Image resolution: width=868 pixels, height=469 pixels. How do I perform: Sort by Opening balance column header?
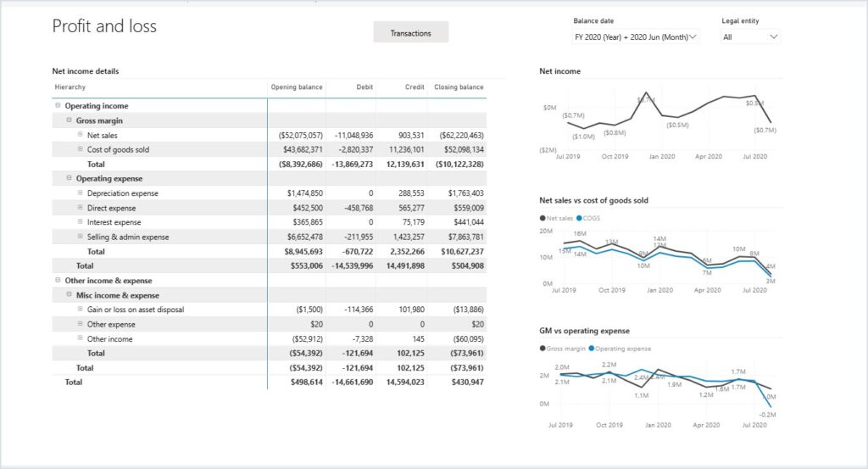(296, 87)
